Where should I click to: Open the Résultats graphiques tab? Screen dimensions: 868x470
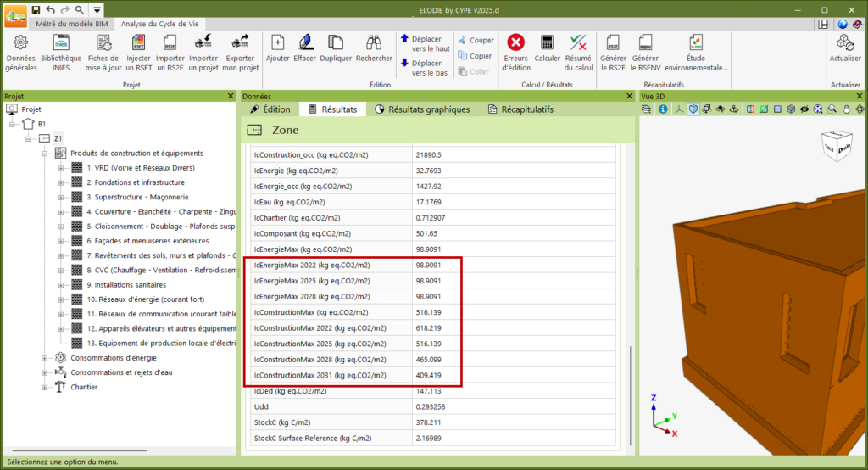pos(422,109)
